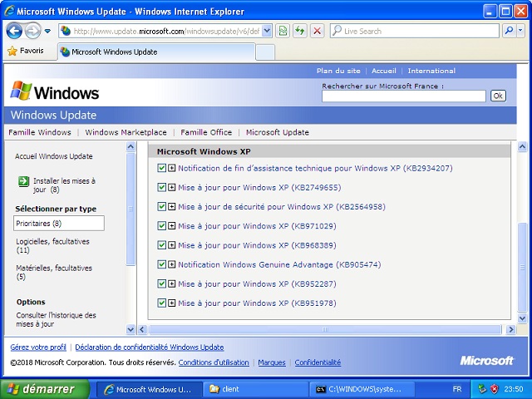Click the Microsoft France search field
Viewport: 532px width, 399px height.
point(403,96)
